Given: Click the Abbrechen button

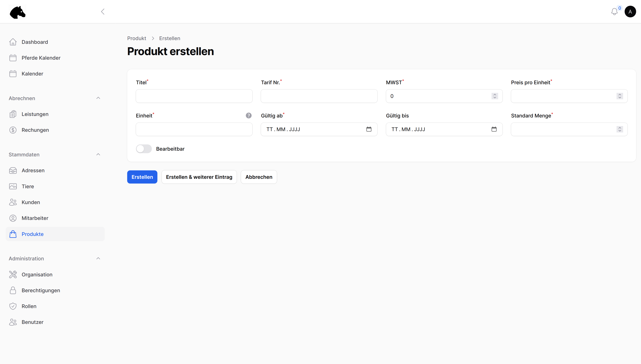Looking at the screenshot, I should 259,177.
